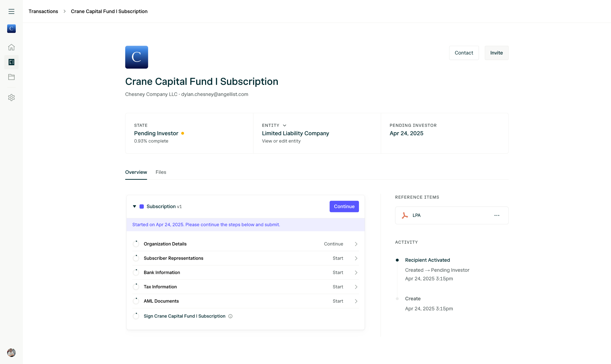Open the LPA PDF reference item

click(416, 215)
